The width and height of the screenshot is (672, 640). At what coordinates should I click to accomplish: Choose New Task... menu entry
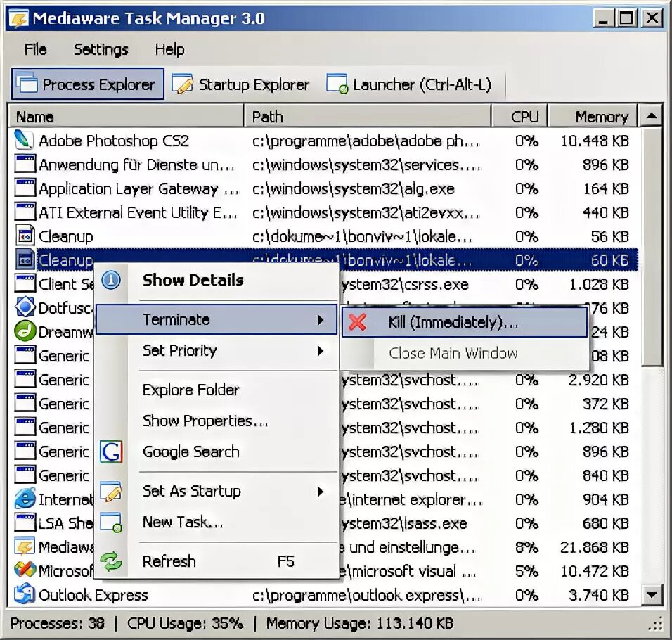[217, 522]
